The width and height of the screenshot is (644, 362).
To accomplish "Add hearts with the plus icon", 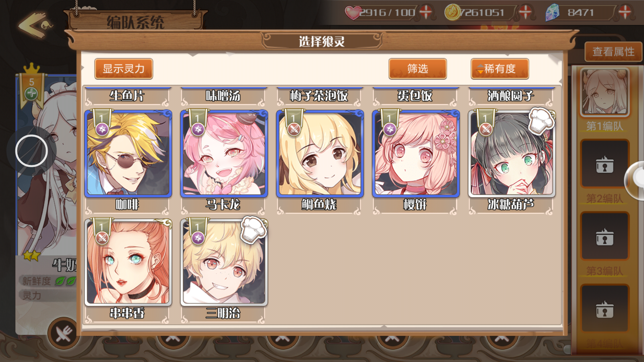I will 426,12.
